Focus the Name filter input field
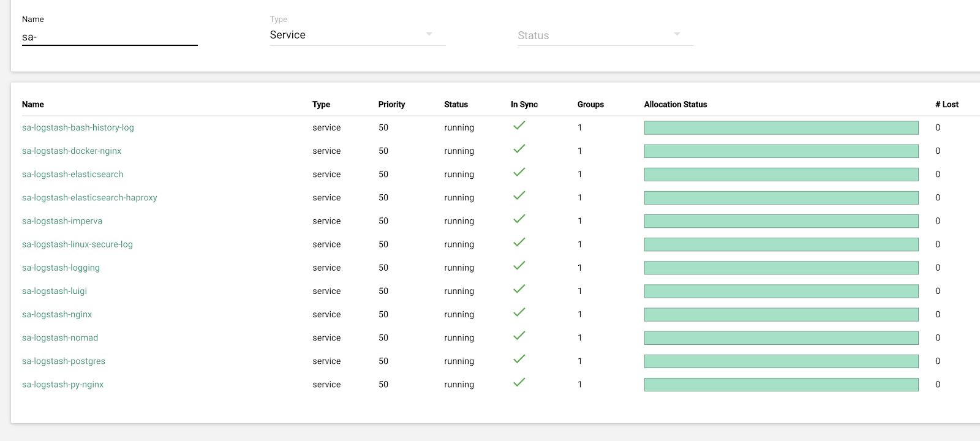The height and width of the screenshot is (441, 980). 110,37
